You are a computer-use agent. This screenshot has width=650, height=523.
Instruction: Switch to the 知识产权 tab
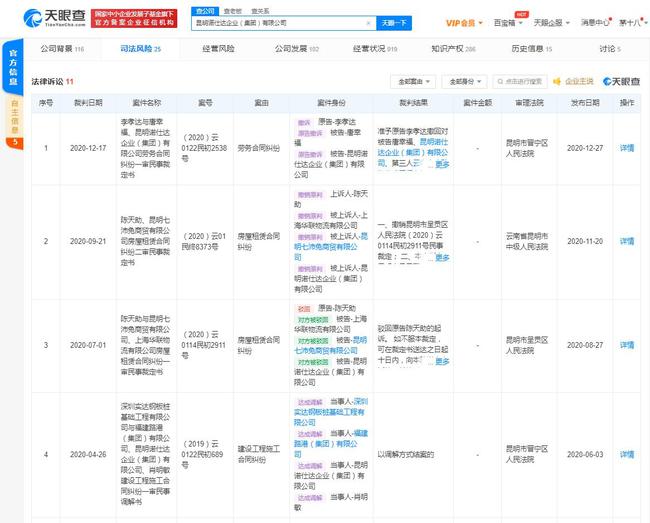tap(453, 49)
